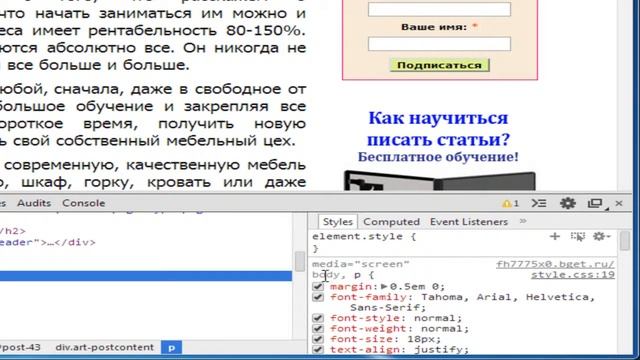Click the margin value 0.5em 0
The height and width of the screenshot is (360, 640).
point(417,287)
